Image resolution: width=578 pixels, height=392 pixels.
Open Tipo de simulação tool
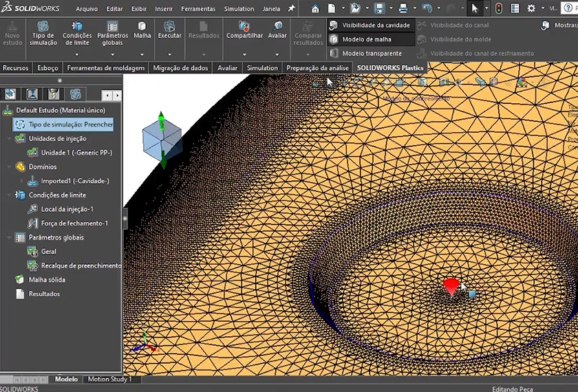[43, 34]
